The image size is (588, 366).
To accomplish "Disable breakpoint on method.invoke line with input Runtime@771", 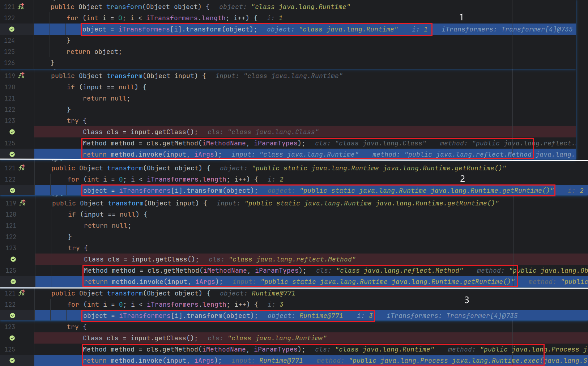I will click(x=12, y=361).
